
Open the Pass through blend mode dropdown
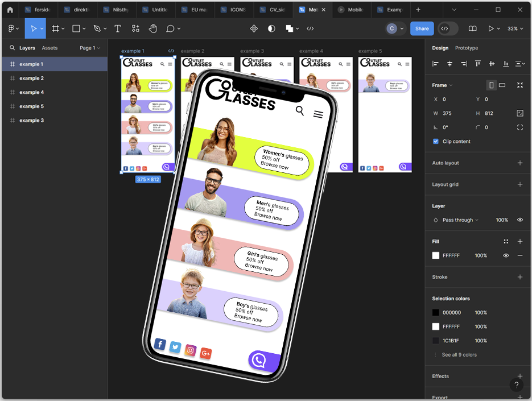pos(460,220)
